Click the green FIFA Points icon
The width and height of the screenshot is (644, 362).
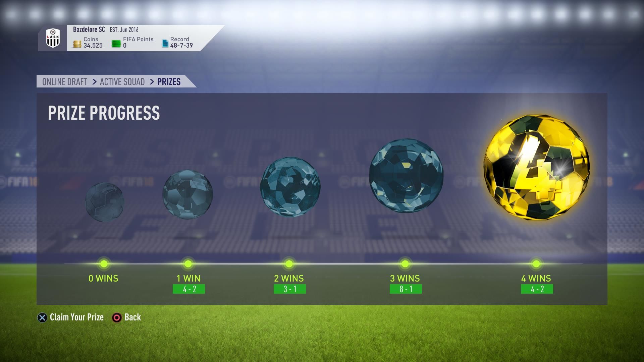click(116, 44)
